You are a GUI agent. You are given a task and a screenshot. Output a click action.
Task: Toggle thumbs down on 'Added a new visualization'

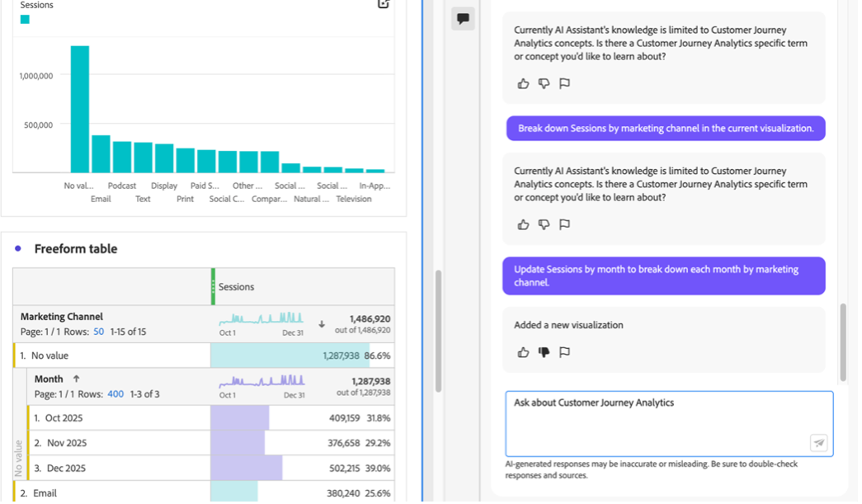544,352
